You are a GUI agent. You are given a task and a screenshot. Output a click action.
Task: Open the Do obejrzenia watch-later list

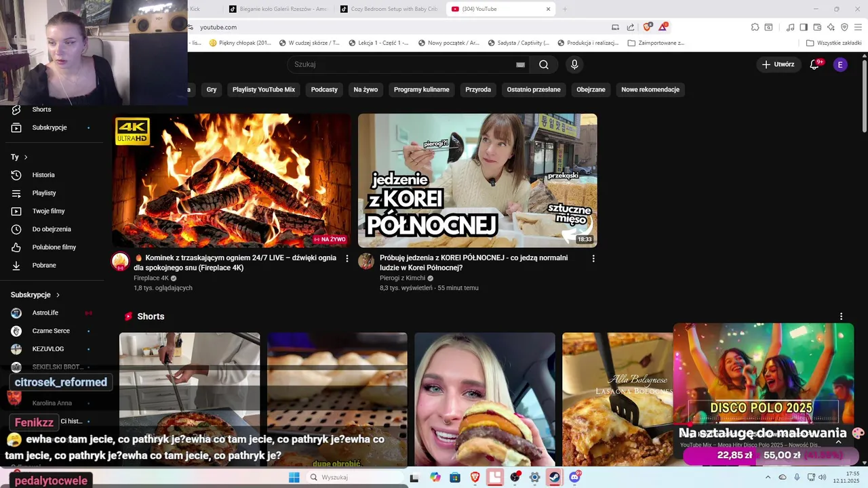pyautogui.click(x=52, y=229)
